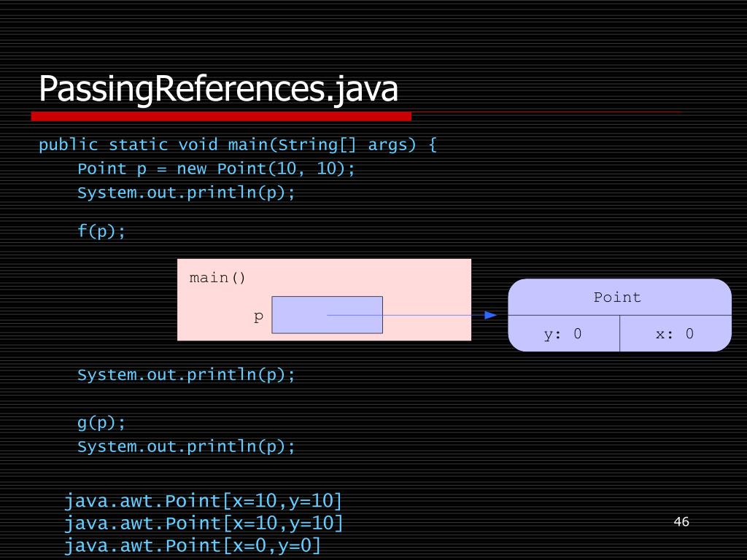The image size is (747, 560).
Task: Click the Point object header
Action: click(x=619, y=297)
